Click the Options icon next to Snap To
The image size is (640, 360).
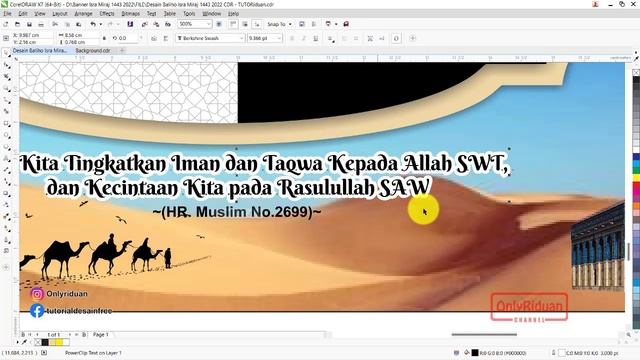pyautogui.click(x=302, y=24)
